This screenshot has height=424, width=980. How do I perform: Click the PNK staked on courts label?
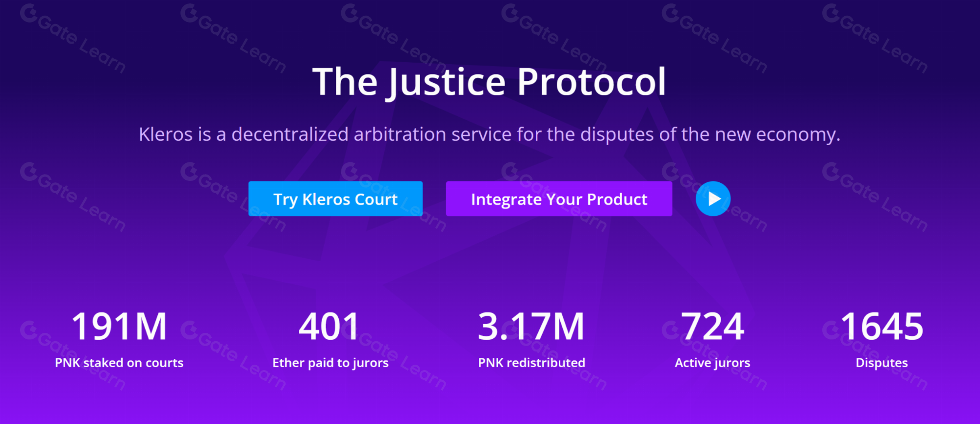[x=119, y=363]
